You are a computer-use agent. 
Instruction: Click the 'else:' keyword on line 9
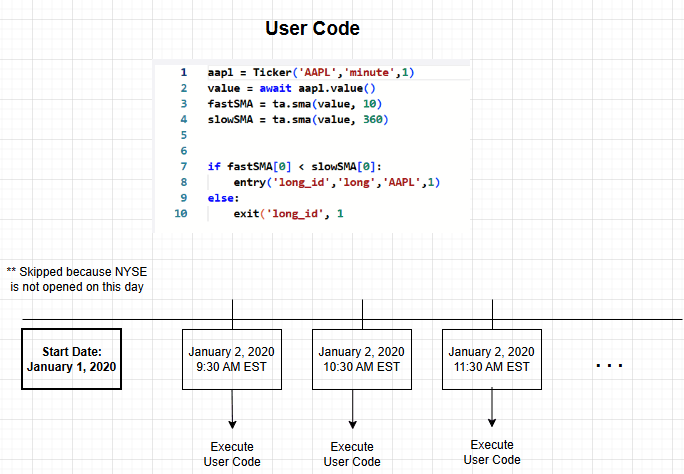[x=224, y=198]
